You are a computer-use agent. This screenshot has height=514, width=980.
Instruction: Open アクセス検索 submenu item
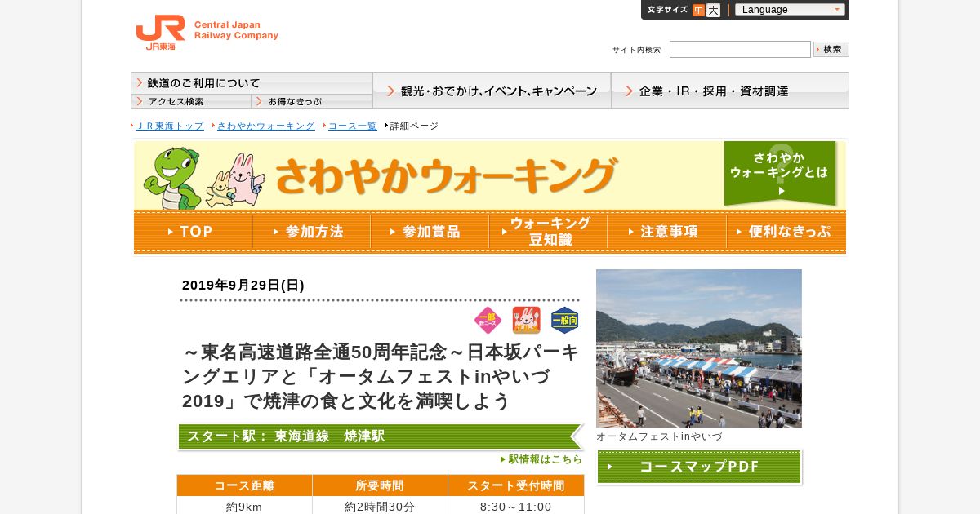pyautogui.click(x=191, y=101)
